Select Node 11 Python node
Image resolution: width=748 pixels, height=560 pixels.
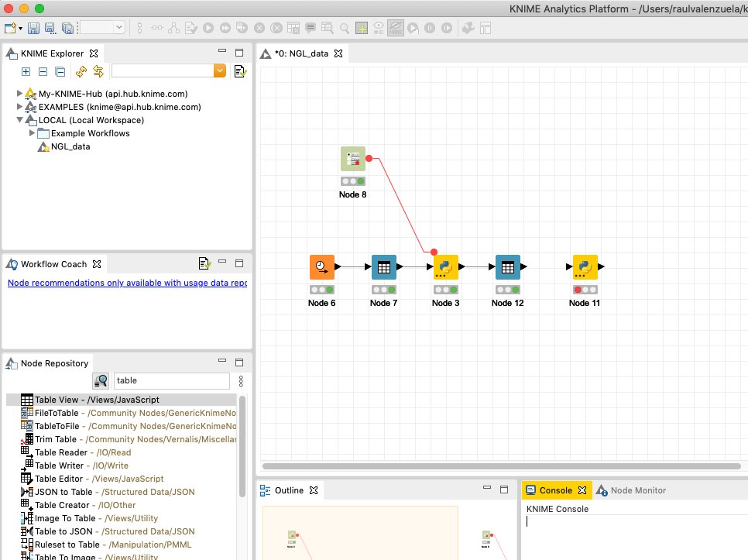point(585,266)
